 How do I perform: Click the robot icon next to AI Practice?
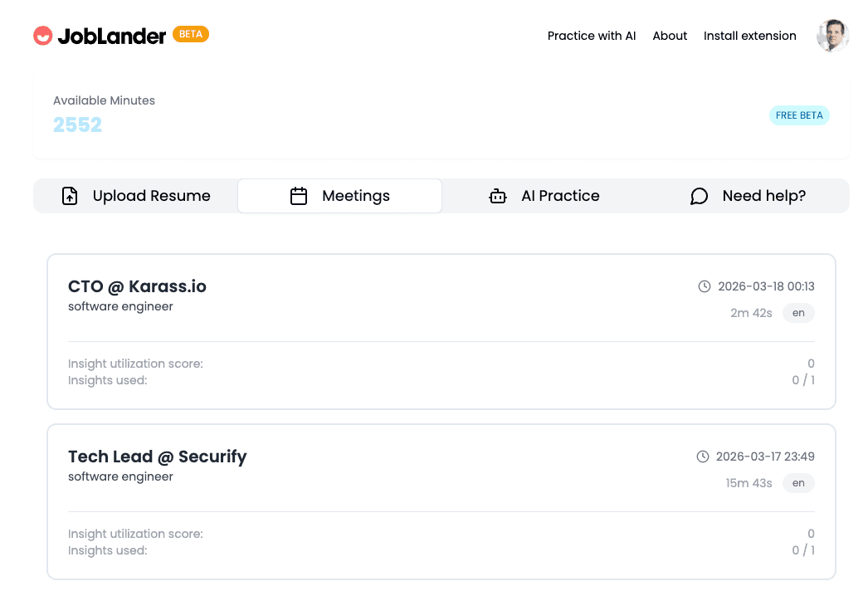tap(498, 196)
